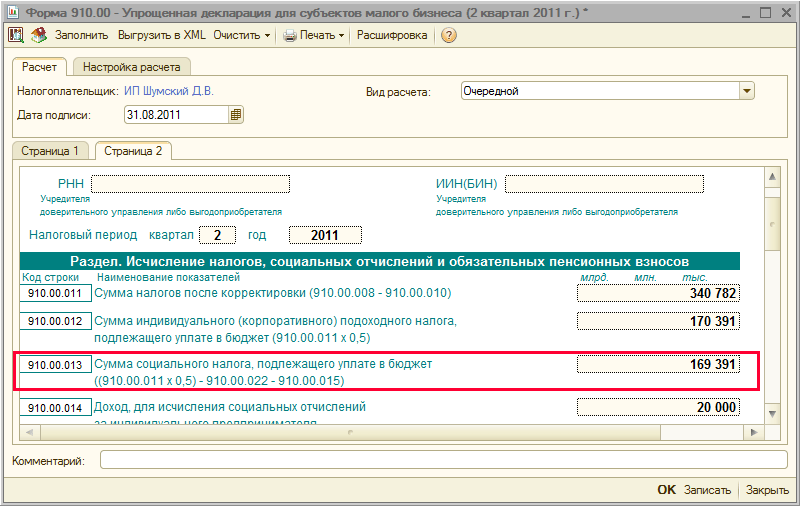
Task: Click the red house icon in toolbar
Action: (40, 35)
